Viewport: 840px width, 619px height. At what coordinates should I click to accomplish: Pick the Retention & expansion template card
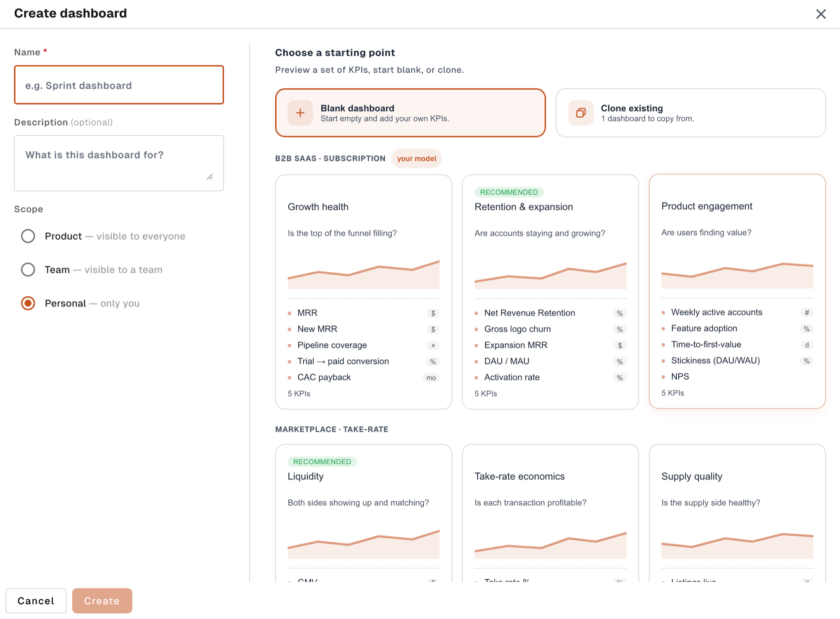coord(550,292)
